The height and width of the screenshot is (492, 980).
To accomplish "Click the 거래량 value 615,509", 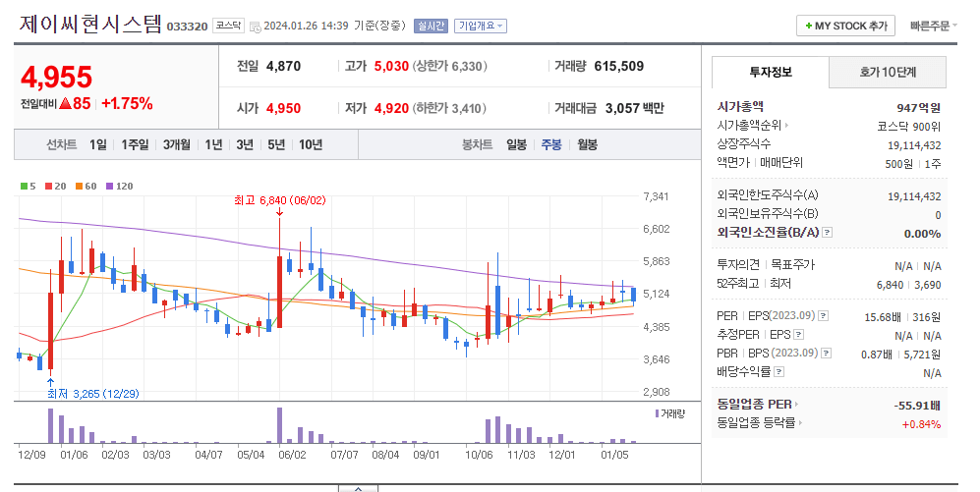I will coord(618,66).
